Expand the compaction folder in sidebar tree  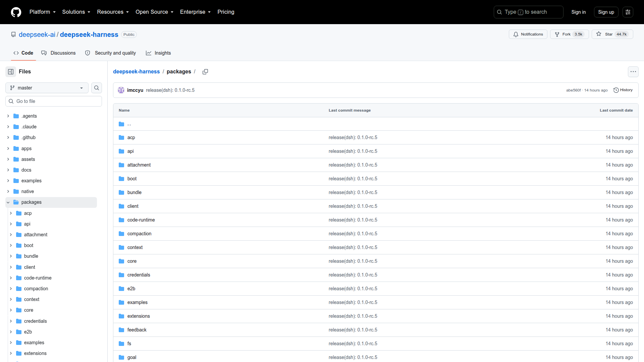[x=11, y=289]
